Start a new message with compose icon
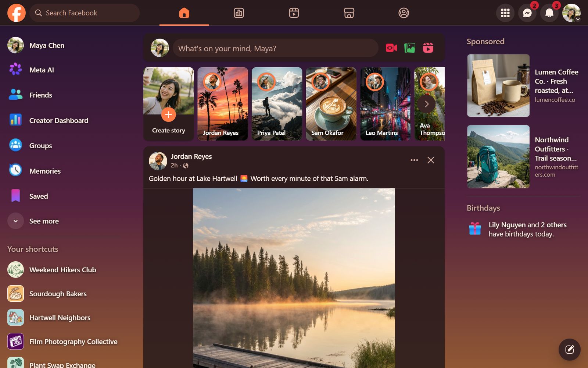588x368 pixels. point(570,350)
